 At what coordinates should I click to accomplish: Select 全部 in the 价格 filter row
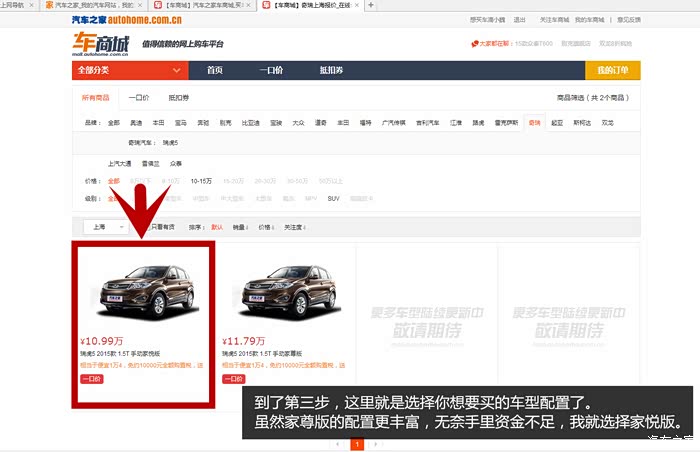[x=114, y=181]
